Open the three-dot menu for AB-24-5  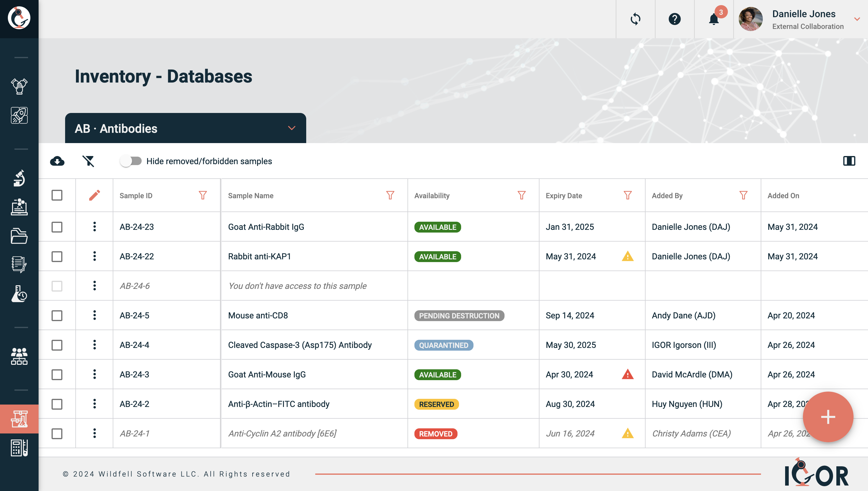[94, 315]
